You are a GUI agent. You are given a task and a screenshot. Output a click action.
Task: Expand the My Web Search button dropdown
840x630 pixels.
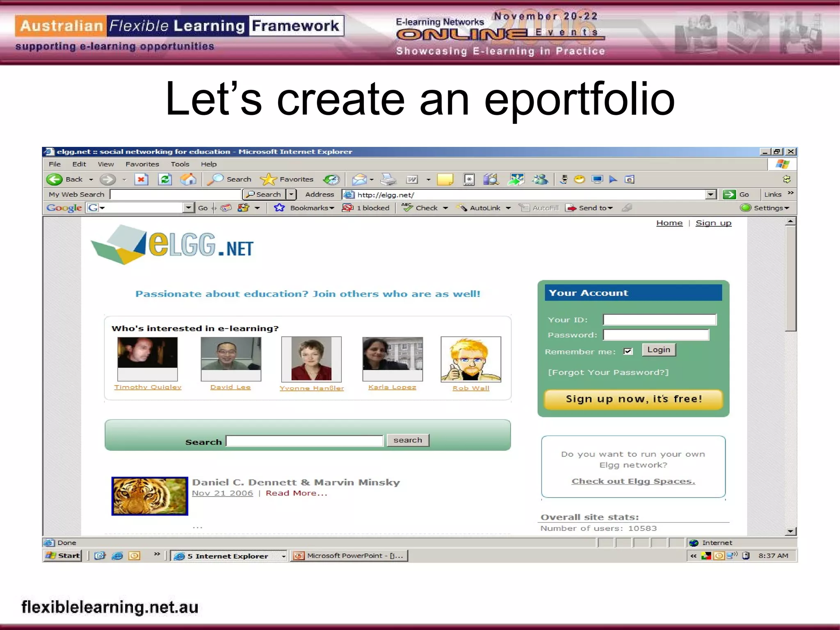pos(291,194)
